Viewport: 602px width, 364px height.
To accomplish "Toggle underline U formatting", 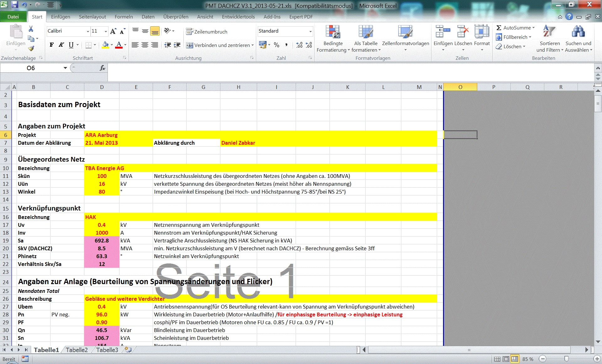I will click(71, 45).
